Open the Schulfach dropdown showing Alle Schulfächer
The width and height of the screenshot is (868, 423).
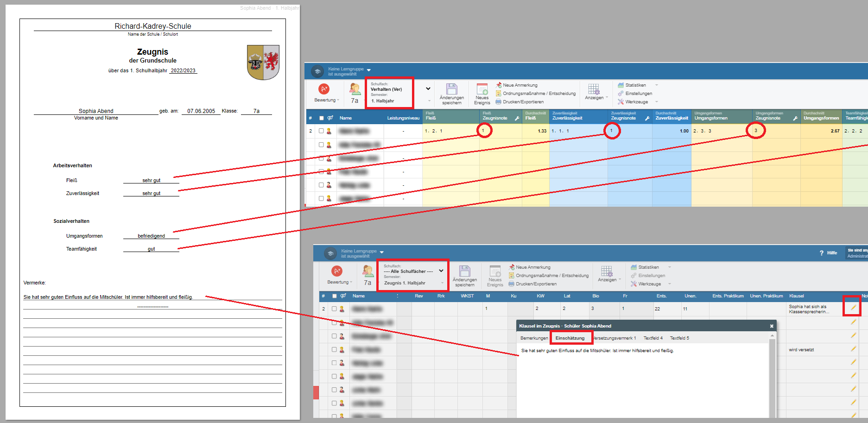(441, 271)
